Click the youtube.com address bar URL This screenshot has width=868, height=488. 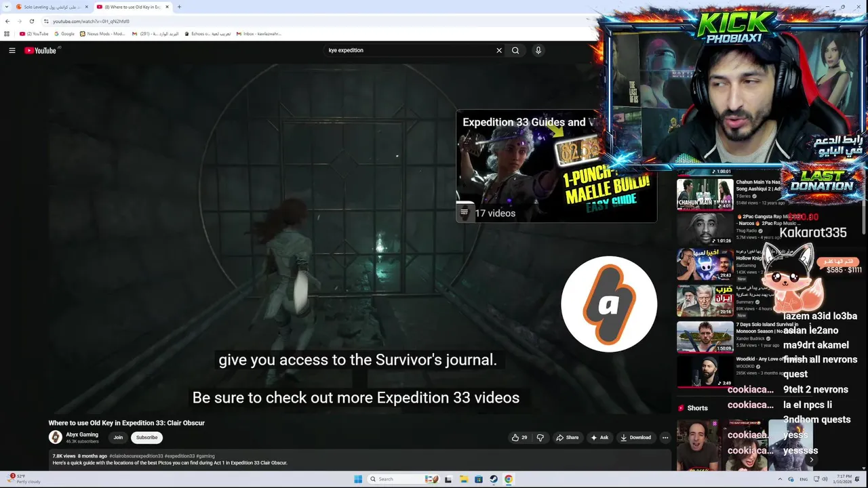91,21
